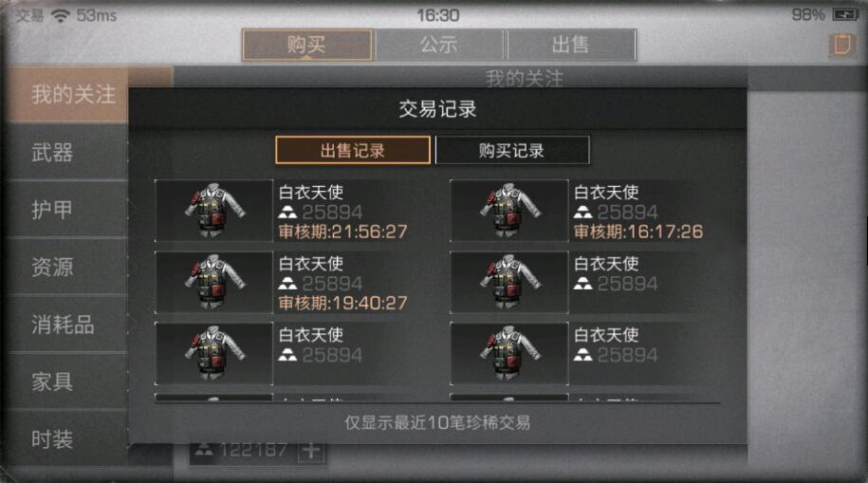Open the 购买 top tab
This screenshot has width=868, height=483.
point(307,45)
